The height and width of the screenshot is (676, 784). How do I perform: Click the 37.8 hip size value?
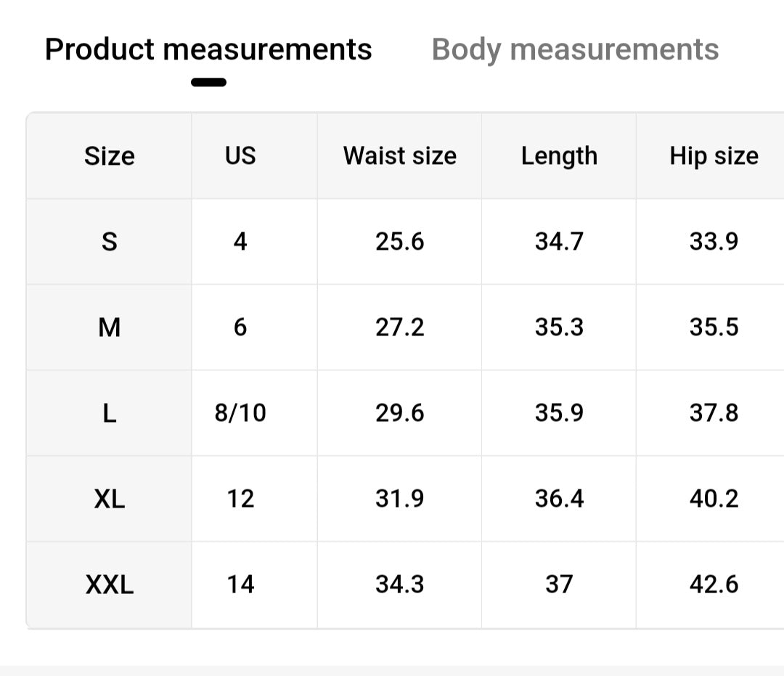[714, 413]
